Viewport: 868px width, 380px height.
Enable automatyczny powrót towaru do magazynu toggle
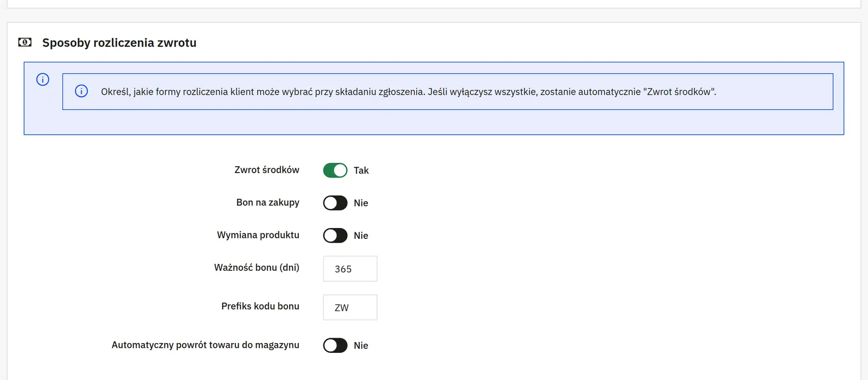335,345
